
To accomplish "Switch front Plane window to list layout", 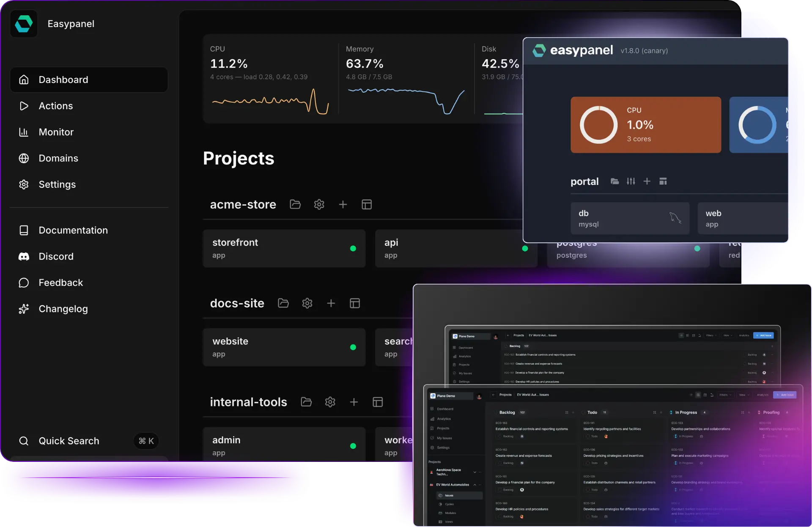I will point(691,395).
